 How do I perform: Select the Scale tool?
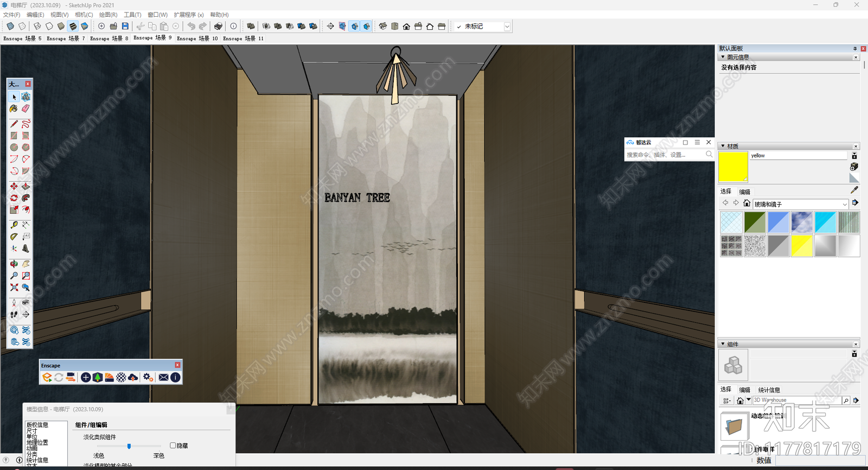click(x=14, y=209)
